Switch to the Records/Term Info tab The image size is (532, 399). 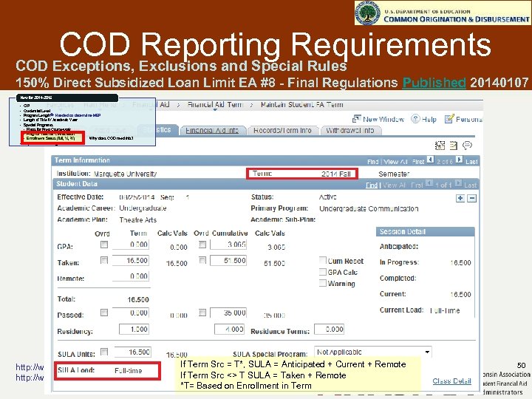(282, 130)
